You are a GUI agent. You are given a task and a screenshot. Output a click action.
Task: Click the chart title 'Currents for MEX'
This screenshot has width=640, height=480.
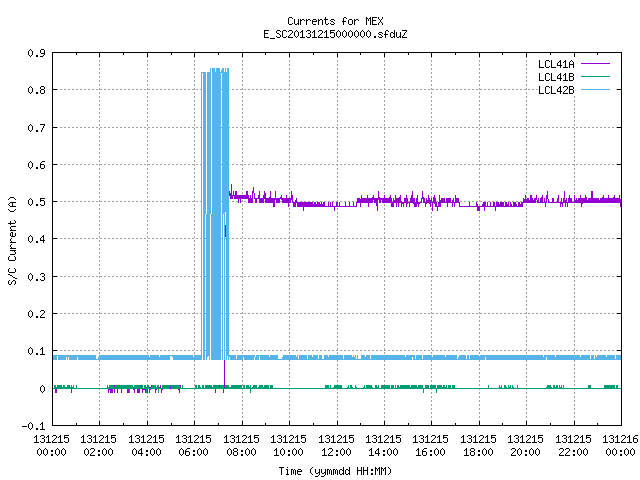(335, 21)
